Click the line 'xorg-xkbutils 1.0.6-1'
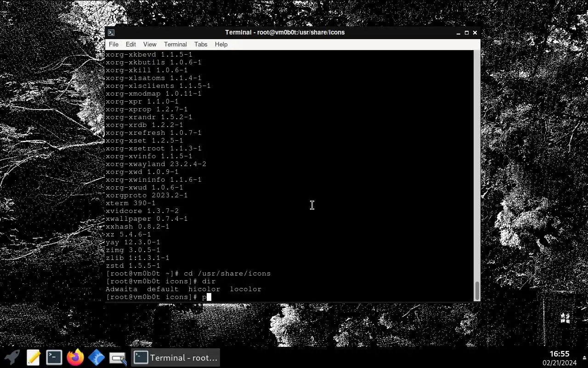 pos(153,62)
